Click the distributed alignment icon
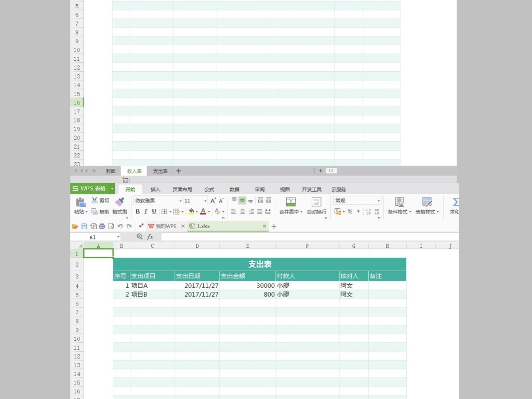The width and height of the screenshot is (532, 399). (x=268, y=211)
